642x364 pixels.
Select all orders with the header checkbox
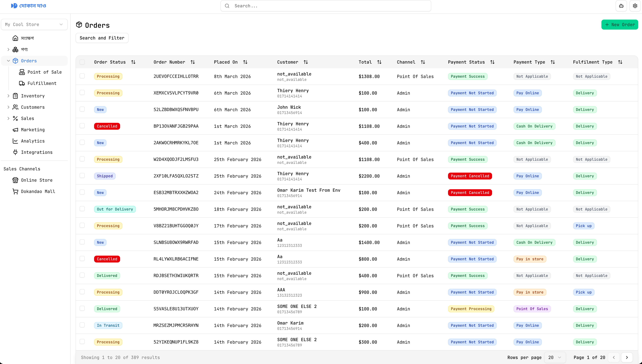click(82, 62)
